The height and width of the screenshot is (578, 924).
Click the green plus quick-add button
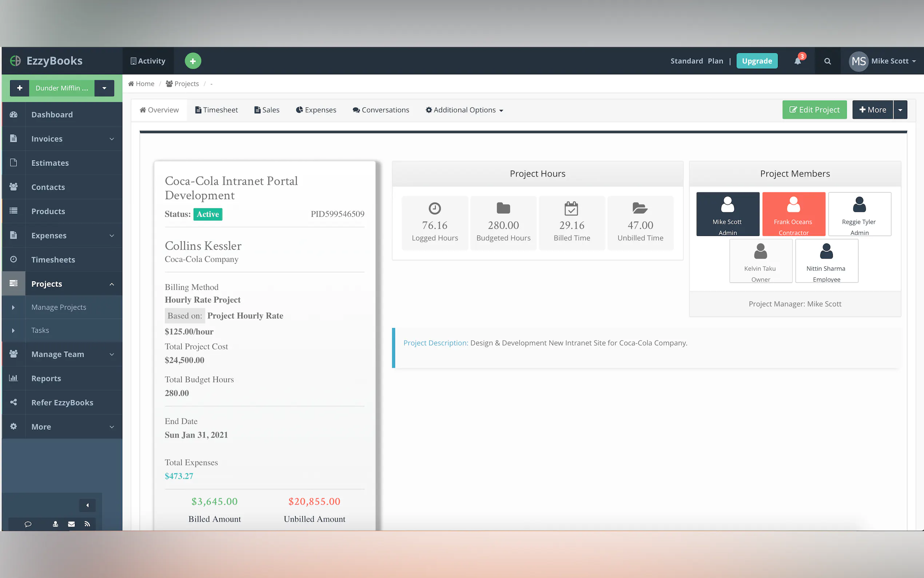click(193, 61)
